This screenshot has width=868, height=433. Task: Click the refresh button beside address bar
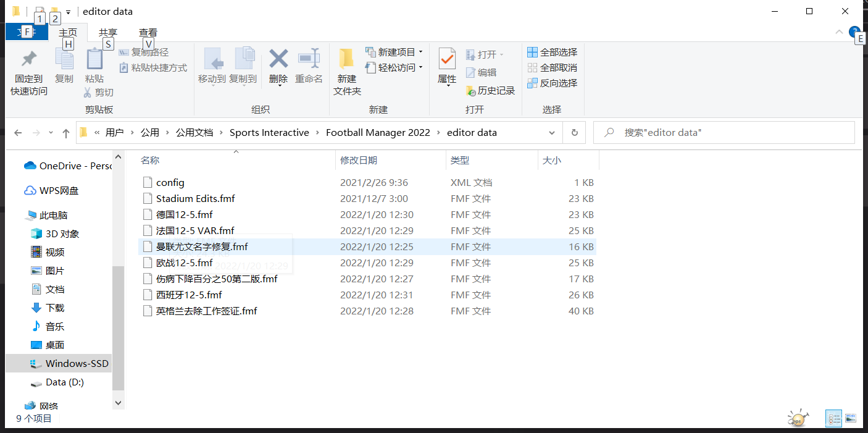(x=574, y=133)
